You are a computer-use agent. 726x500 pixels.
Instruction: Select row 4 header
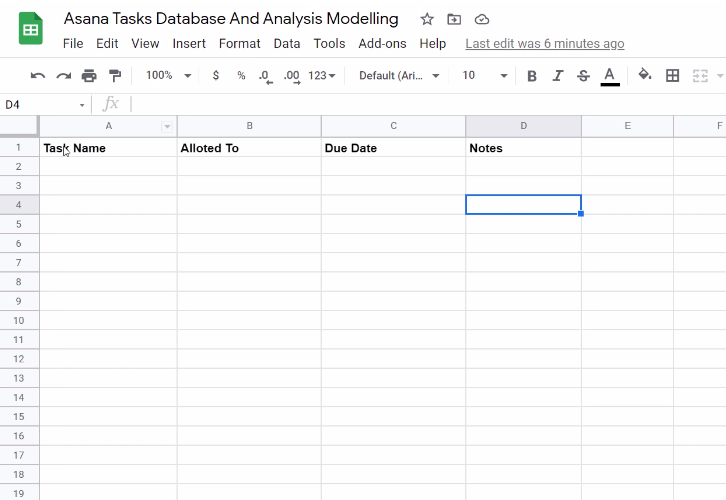[19, 205]
